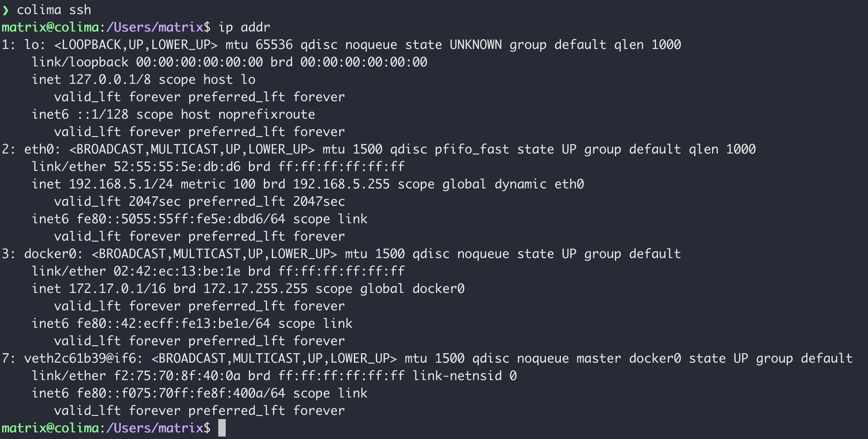Click the docker0 MAC address 02:42:ec:13:be:1e
The width and height of the screenshot is (868, 439).
coord(177,271)
